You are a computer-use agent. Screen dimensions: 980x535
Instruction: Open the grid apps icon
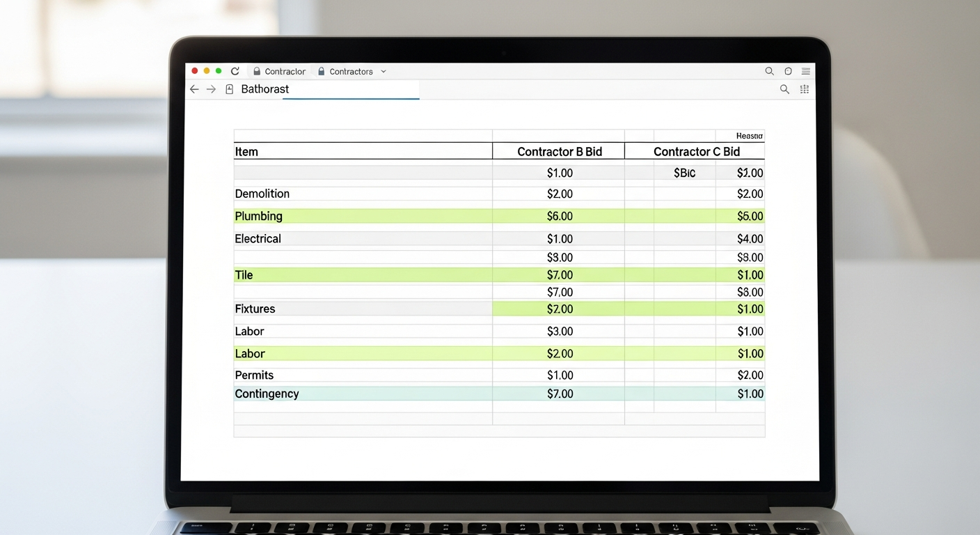[805, 89]
